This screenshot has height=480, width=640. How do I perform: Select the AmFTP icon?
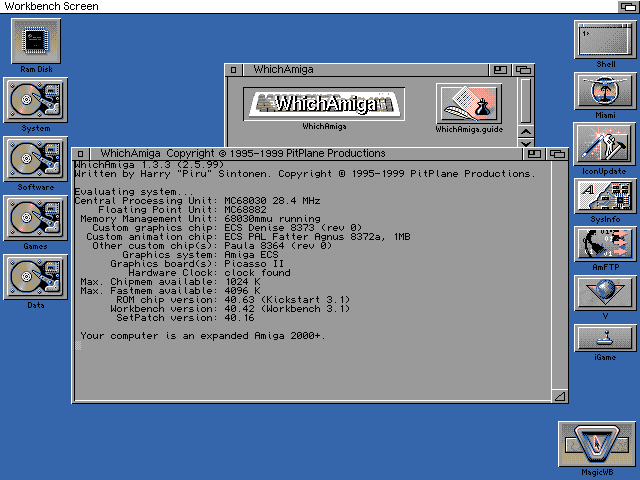(x=605, y=244)
